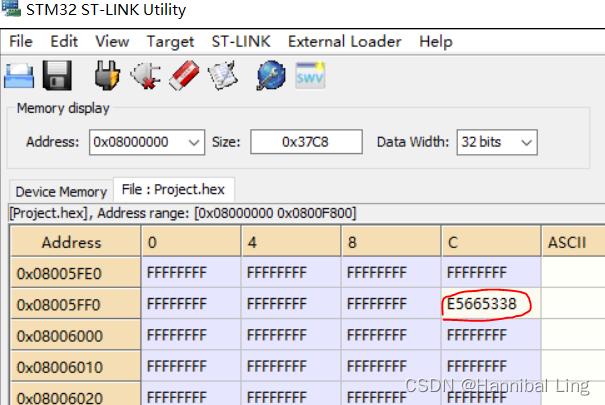This screenshot has height=405, width=605.
Task: Expand the Data Width dropdown arrow
Action: tap(526, 142)
